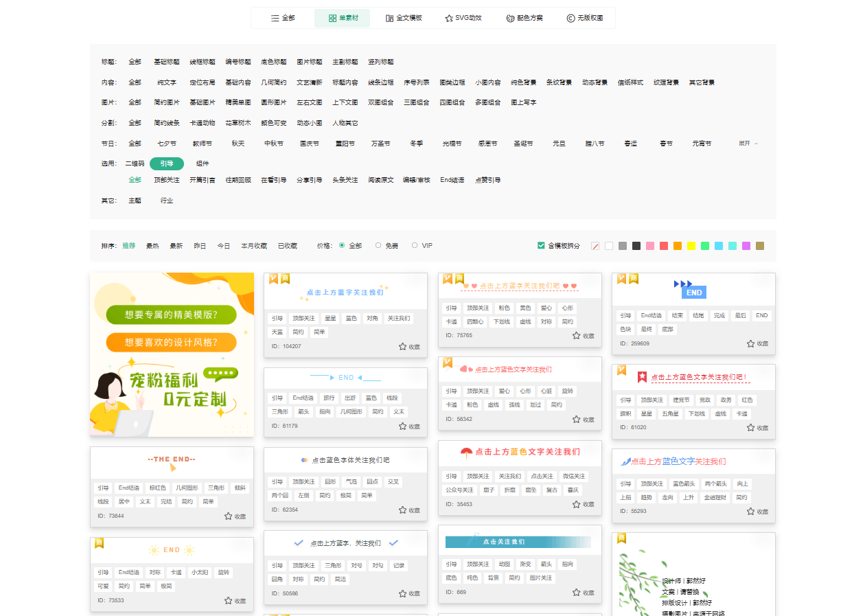Favorite the template with ID 259609
Viewport: 865px width, 616px height.
click(751, 343)
